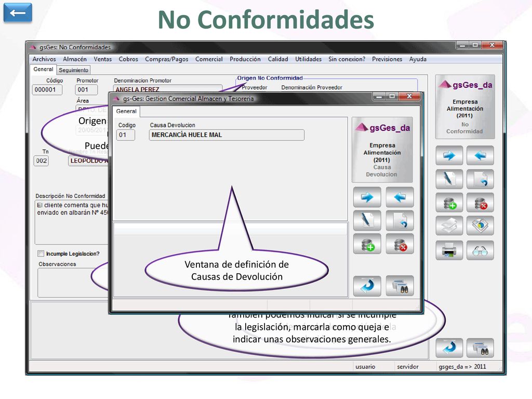Image resolution: width=532 pixels, height=399 pixels.
Task: Click stacked pages icon in No Conformidades window
Action: 449,225
